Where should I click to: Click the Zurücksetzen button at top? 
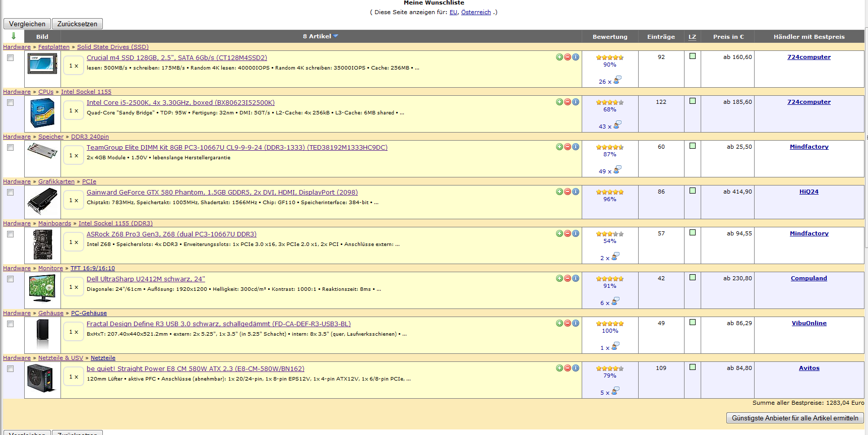(x=77, y=24)
